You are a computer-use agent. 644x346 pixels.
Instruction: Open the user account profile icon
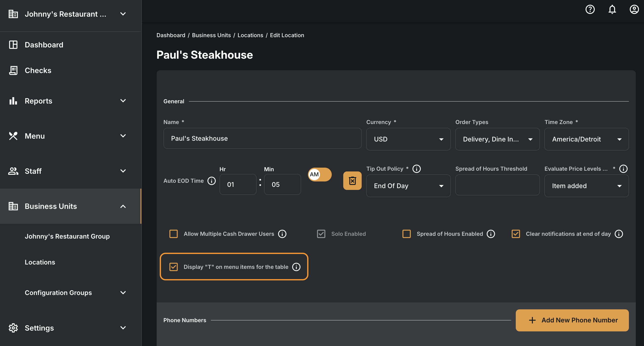click(x=634, y=9)
